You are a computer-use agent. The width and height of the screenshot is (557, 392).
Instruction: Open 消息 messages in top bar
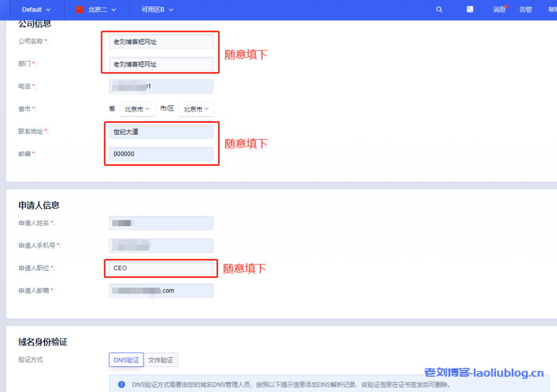point(499,10)
